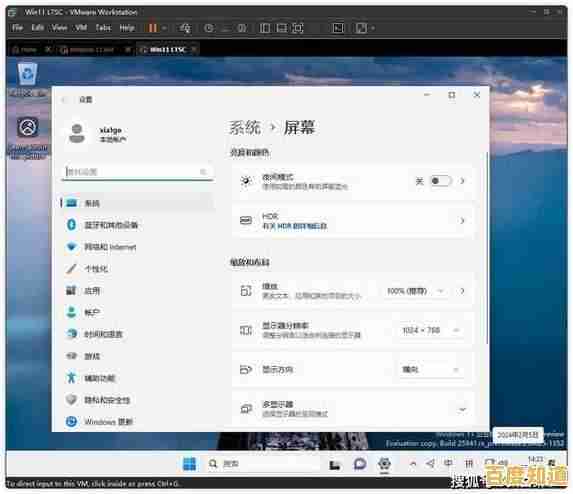Click the Send Ctrl+Alt+Del toolbar icon
This screenshot has width=573, height=494.
point(185,28)
